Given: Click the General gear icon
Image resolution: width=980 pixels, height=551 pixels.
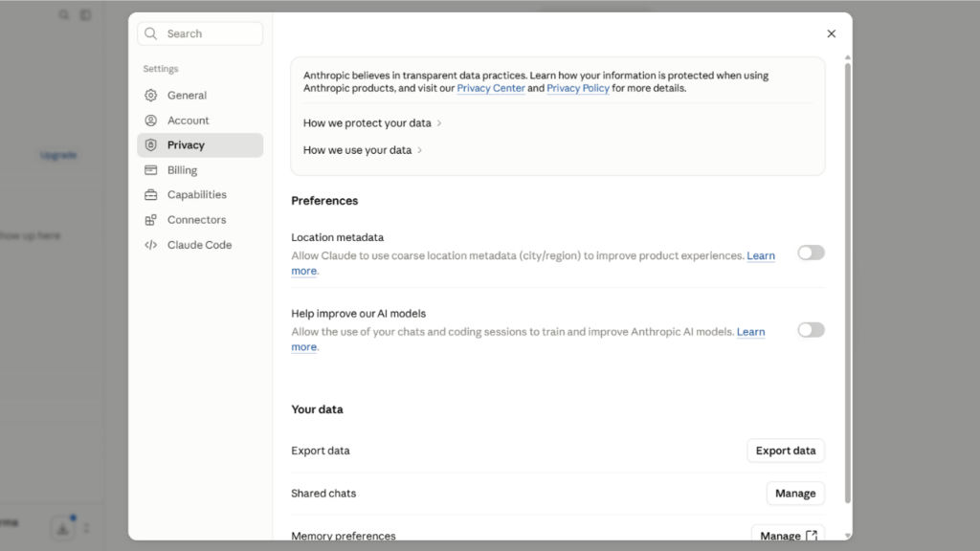Looking at the screenshot, I should [150, 95].
